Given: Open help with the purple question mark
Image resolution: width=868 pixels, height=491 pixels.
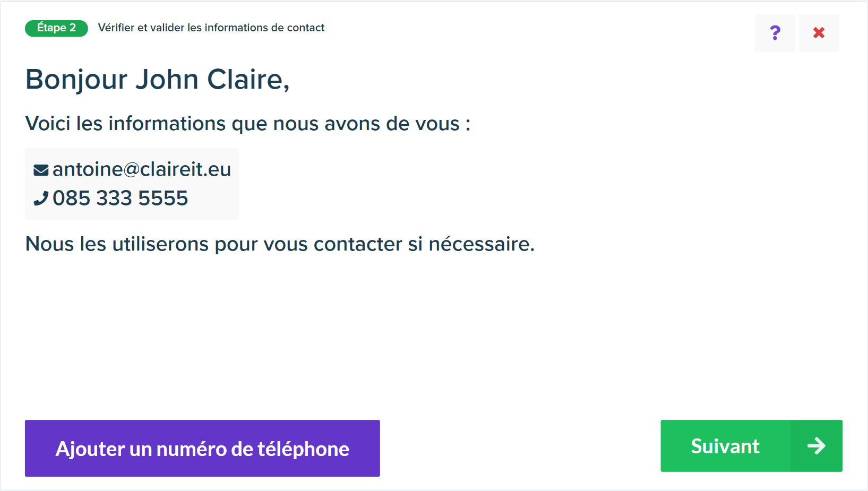Looking at the screenshot, I should 775,33.
